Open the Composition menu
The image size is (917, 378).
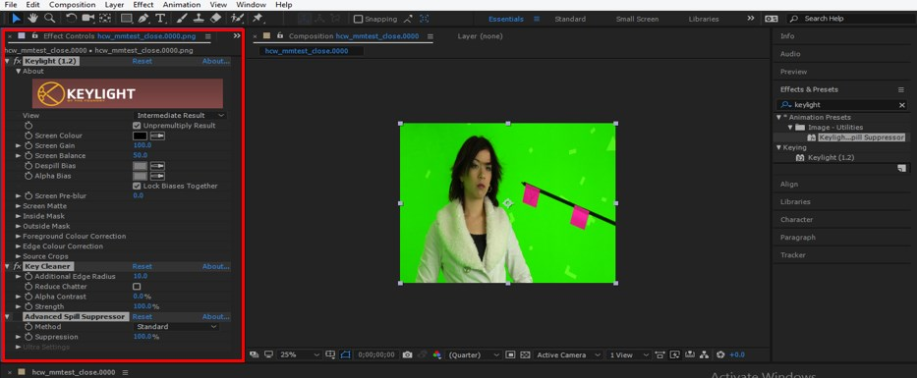tap(72, 5)
